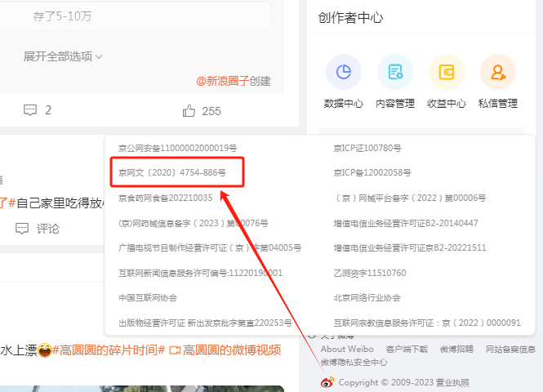Click 出版物经营许可证 entry
Image resolution: width=543 pixels, height=392 pixels.
coord(205,323)
